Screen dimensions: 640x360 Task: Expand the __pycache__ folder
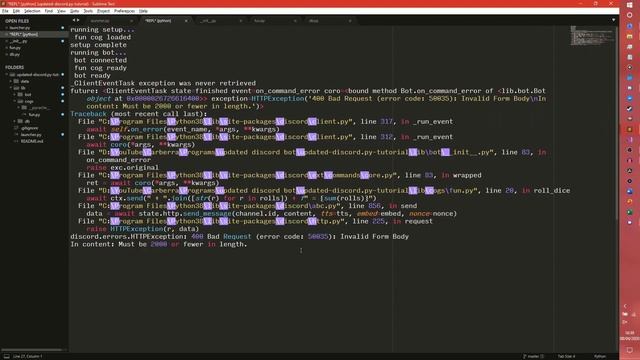point(19,108)
